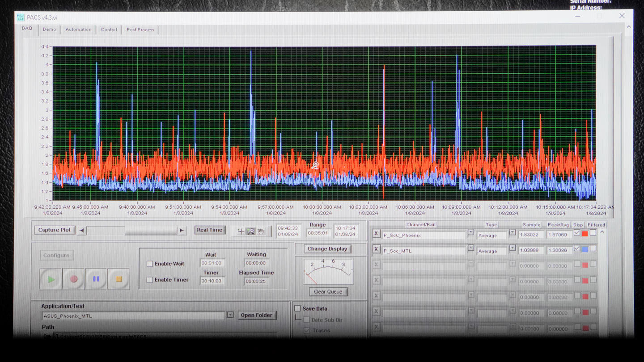Click the plot horizontal scroll slider track
Screen dimensions: 644x362
coord(132,231)
